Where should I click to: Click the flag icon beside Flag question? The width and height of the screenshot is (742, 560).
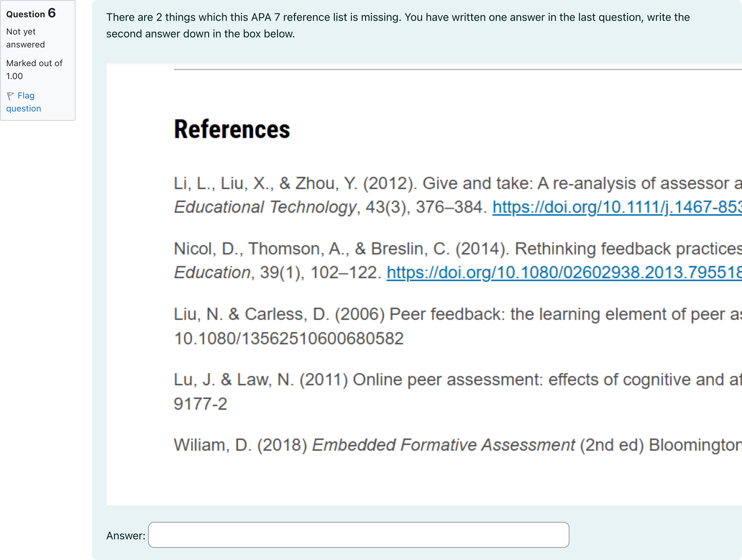(x=10, y=96)
